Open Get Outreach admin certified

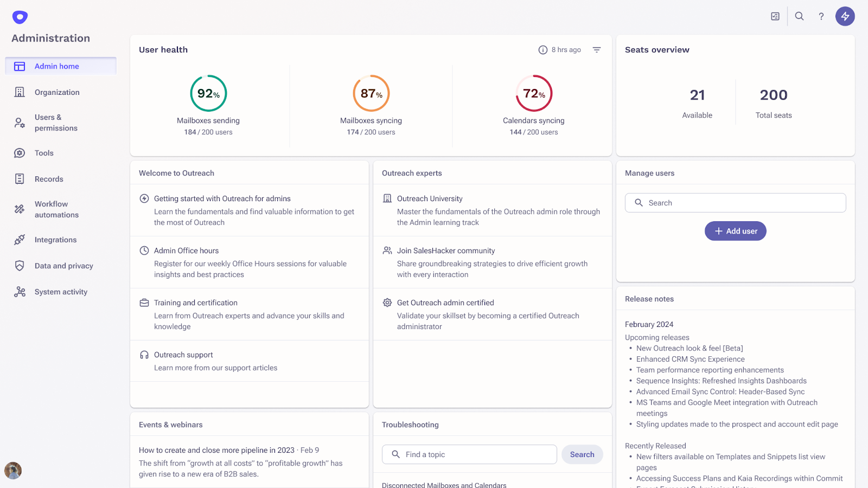tap(445, 303)
